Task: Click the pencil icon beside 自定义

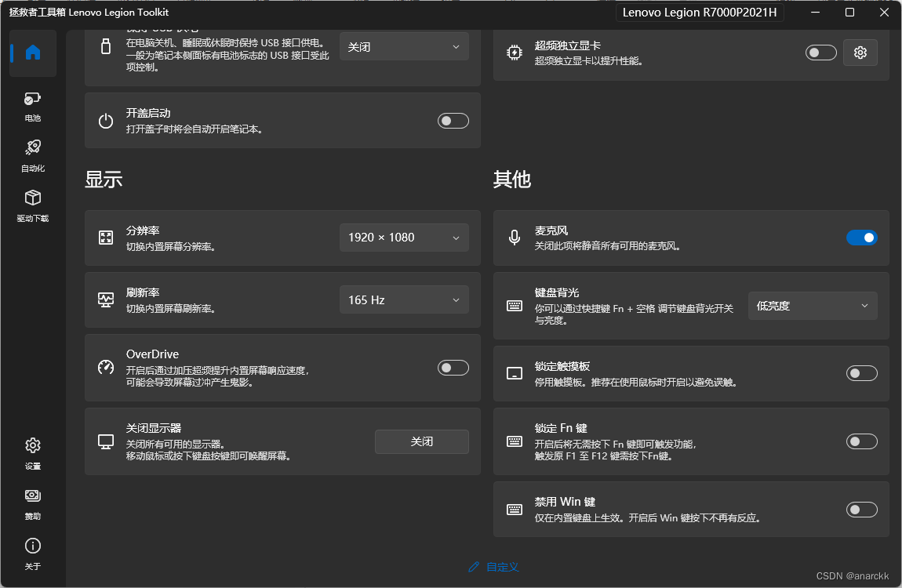Action: 474,567
